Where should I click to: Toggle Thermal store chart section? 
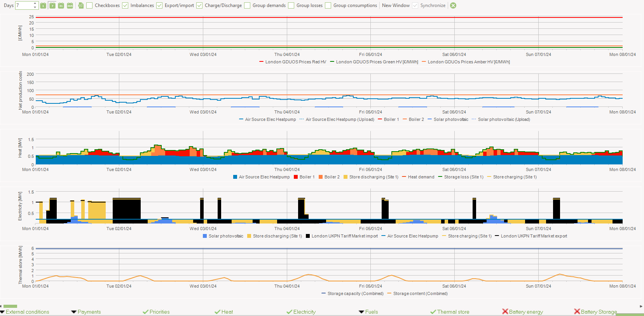450,312
